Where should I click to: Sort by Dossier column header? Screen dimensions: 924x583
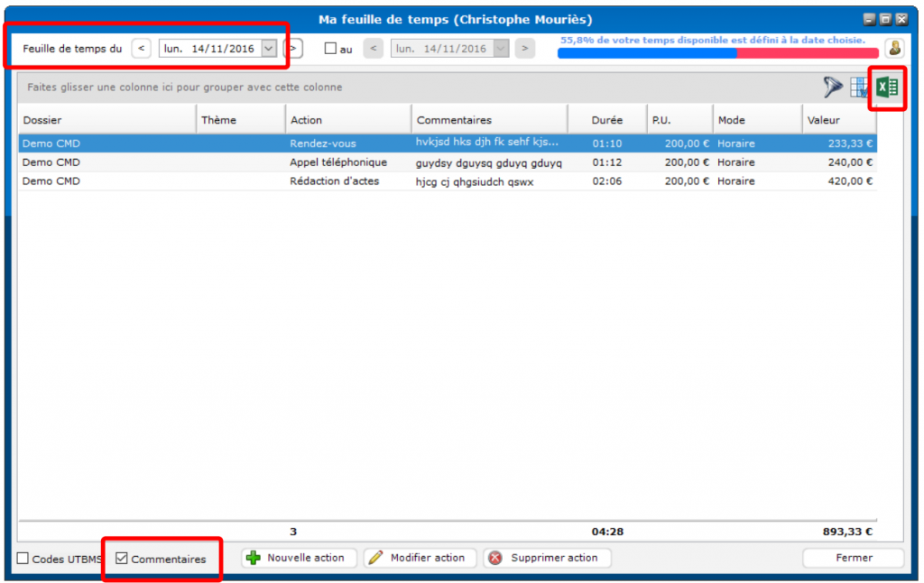pos(106,120)
